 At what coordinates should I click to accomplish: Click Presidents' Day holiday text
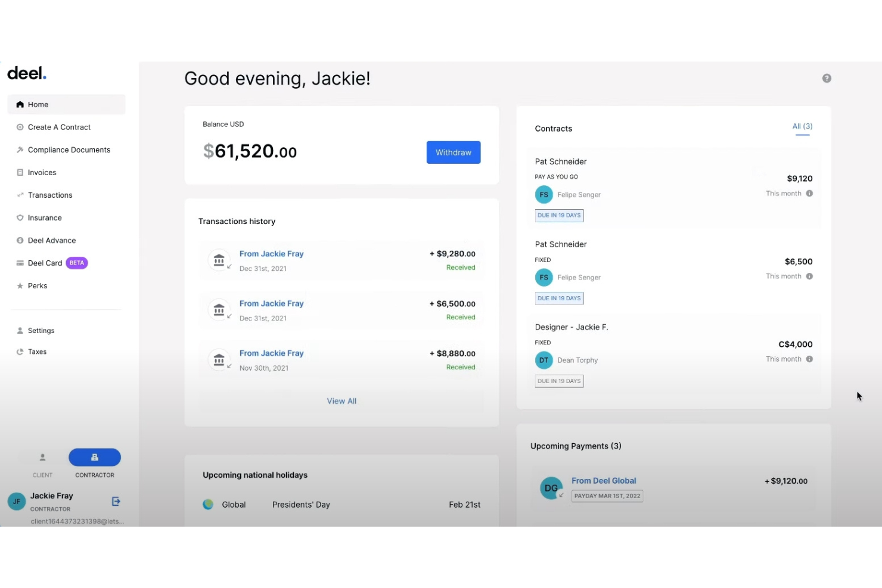[301, 505]
